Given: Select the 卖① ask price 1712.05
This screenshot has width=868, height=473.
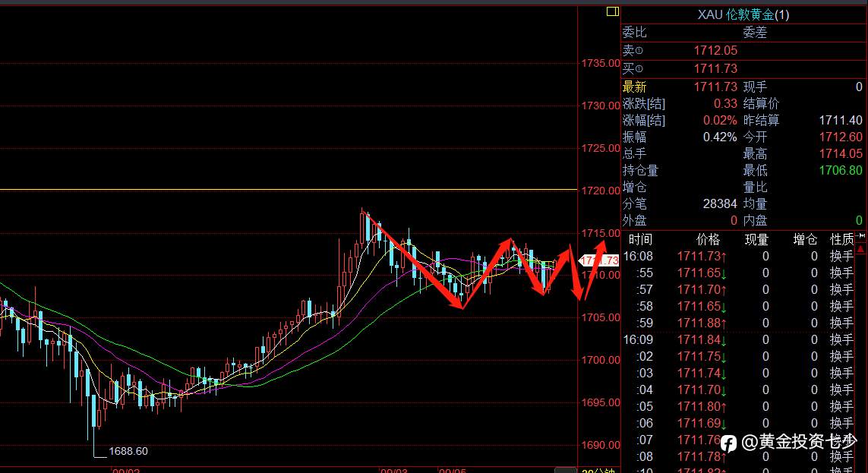Looking at the screenshot, I should pos(715,50).
